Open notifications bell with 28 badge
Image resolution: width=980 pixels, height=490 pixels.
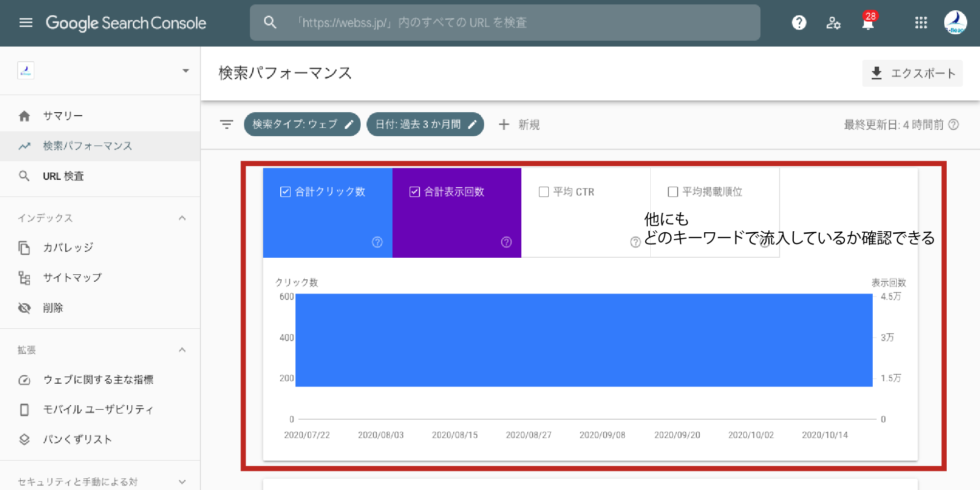pyautogui.click(x=868, y=21)
